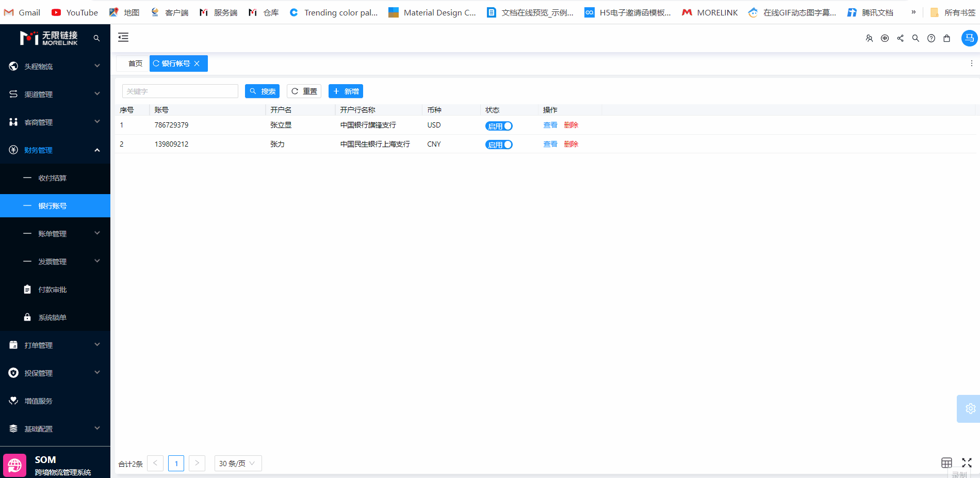This screenshot has width=980, height=478.
Task: Expand the 头程物流 menu
Action: (x=55, y=67)
